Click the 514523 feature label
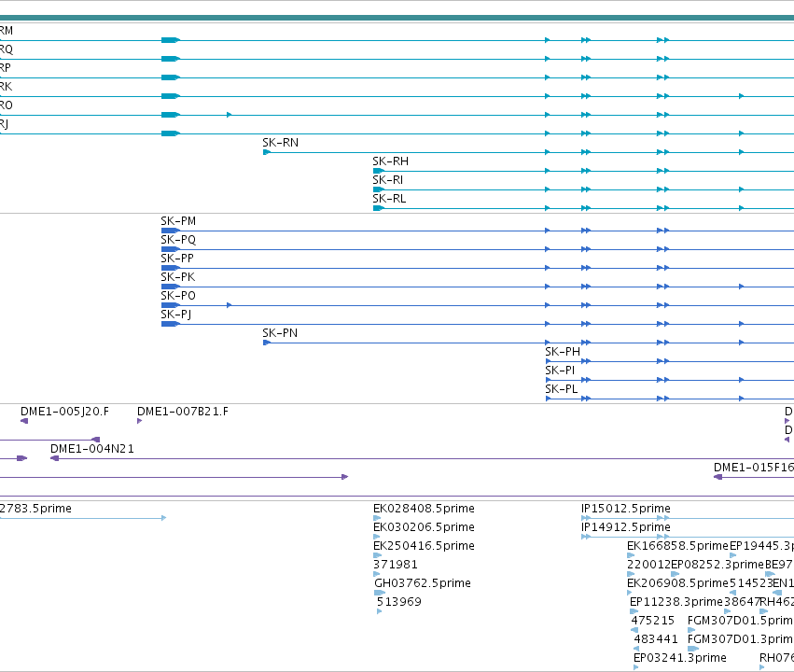 [751, 583]
